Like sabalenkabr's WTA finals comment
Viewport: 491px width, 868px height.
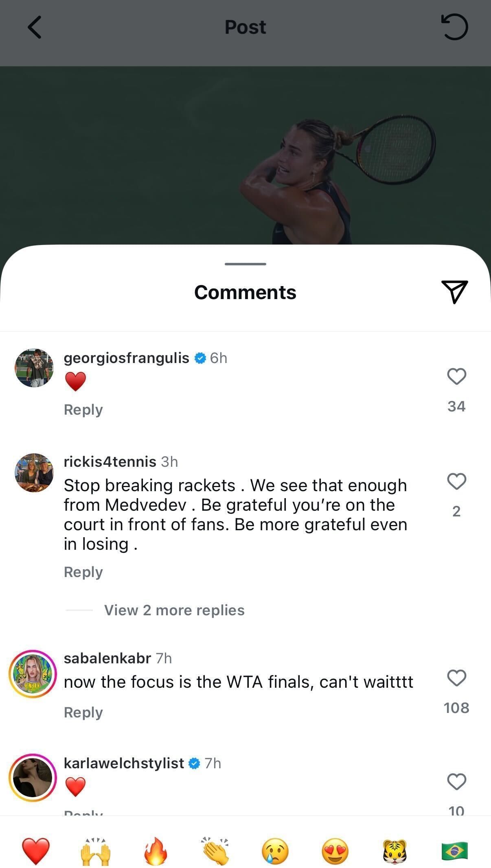pos(456,678)
